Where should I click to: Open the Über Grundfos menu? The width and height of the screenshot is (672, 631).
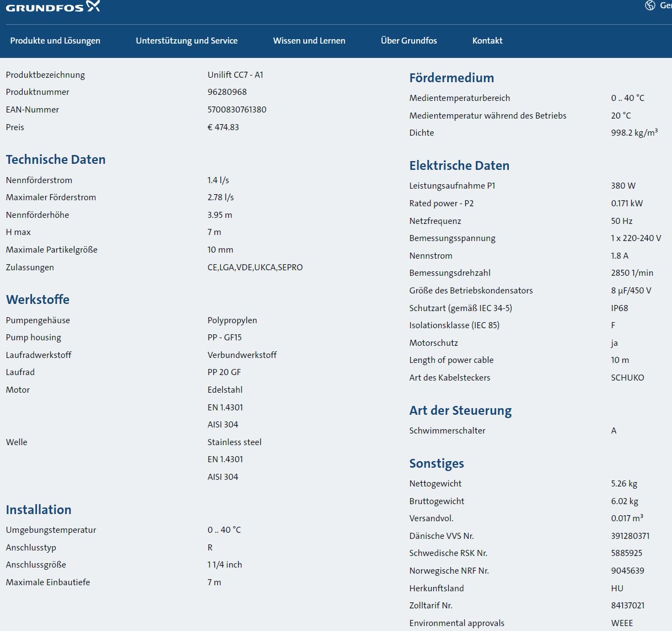pos(409,41)
